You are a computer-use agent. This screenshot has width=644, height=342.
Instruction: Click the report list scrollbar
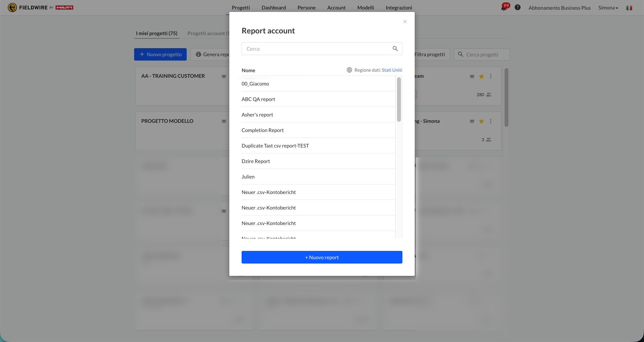[399, 100]
